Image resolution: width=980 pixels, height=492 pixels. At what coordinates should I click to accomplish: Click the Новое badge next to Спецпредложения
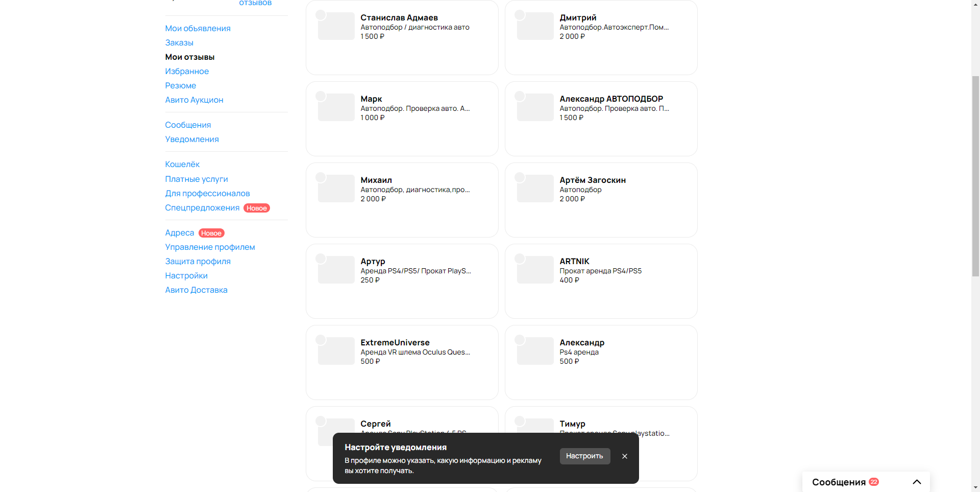click(x=257, y=208)
